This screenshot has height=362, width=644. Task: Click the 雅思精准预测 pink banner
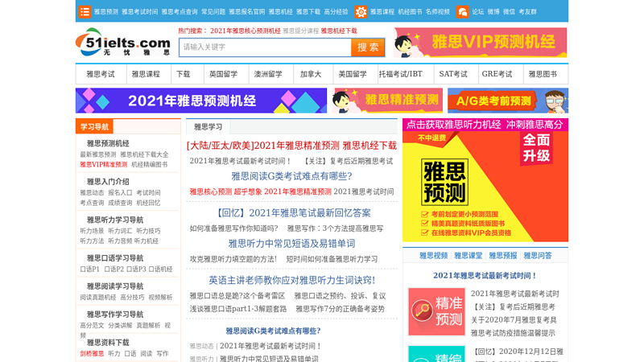point(387,101)
